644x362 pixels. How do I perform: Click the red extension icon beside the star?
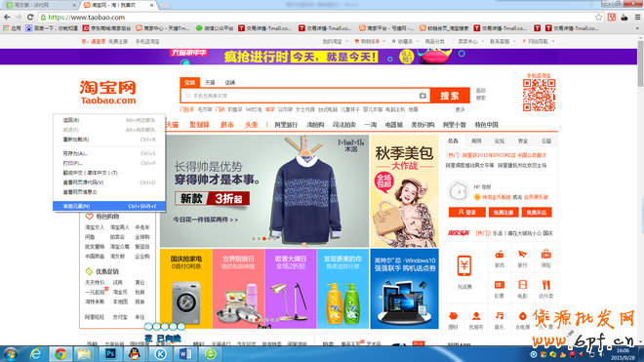point(612,18)
